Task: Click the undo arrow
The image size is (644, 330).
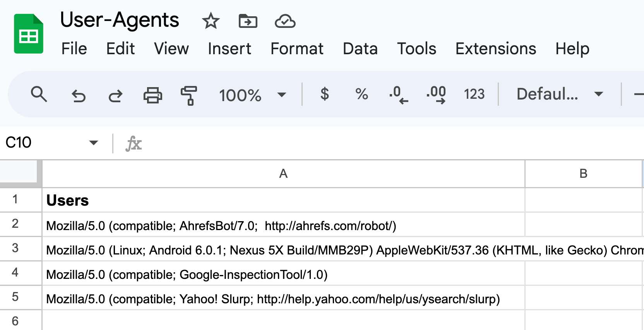Action: pyautogui.click(x=79, y=95)
